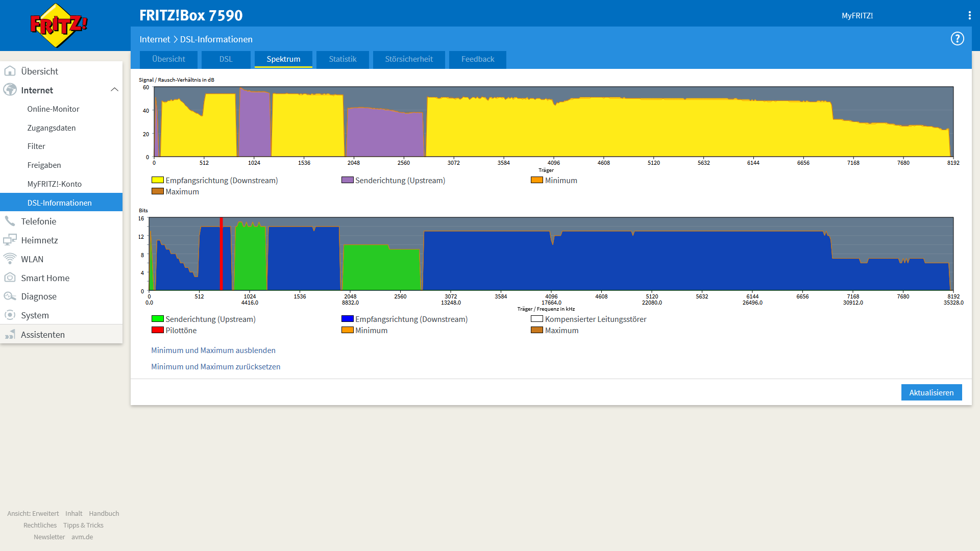Click Minimum und Maximum ausblenden link

213,350
